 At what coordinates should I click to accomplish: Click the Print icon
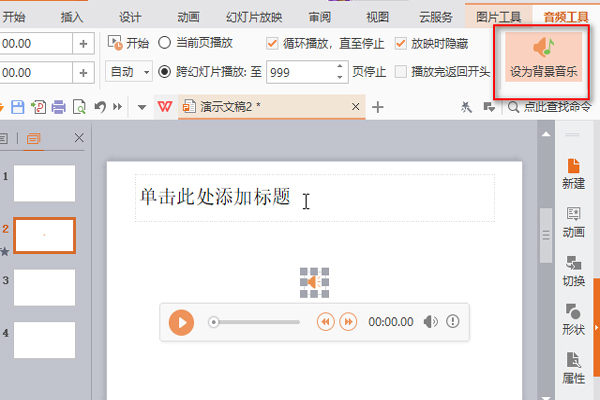[59, 107]
